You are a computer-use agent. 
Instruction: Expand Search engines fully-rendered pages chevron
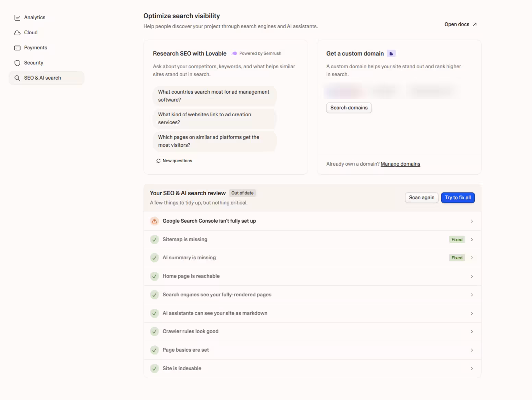pos(472,295)
